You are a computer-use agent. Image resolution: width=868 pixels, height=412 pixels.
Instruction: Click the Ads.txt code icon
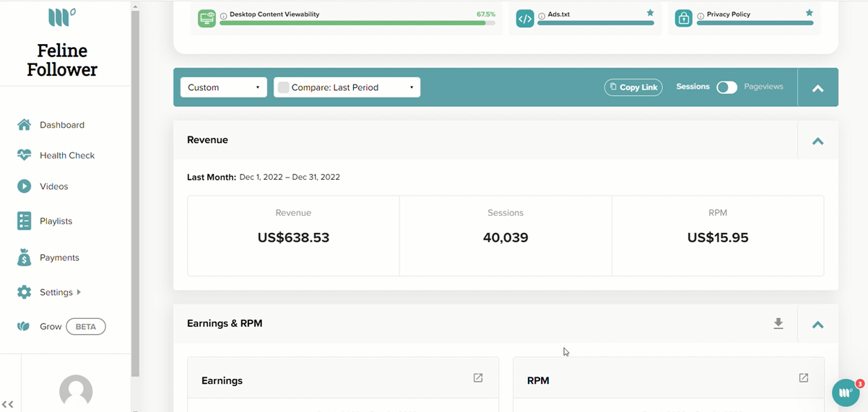525,19
